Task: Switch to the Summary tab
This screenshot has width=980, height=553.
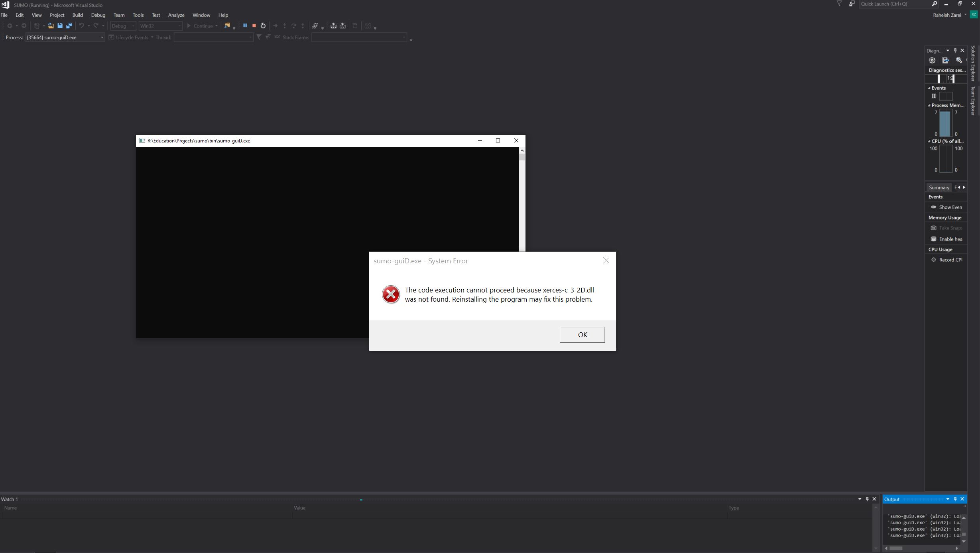Action: pos(939,188)
